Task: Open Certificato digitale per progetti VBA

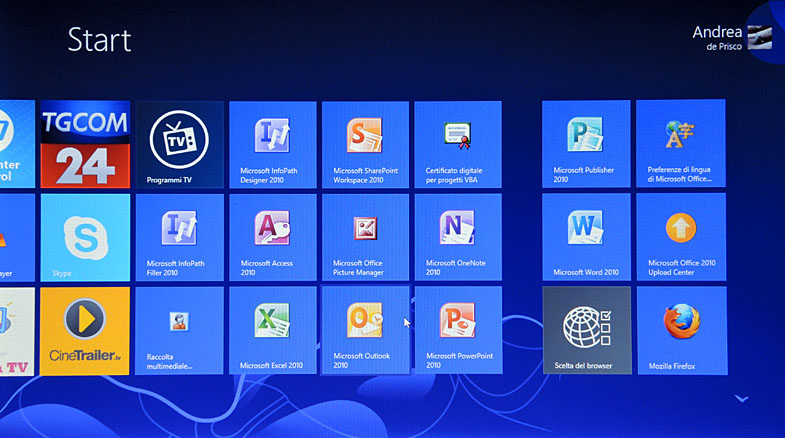Action: pyautogui.click(x=458, y=145)
